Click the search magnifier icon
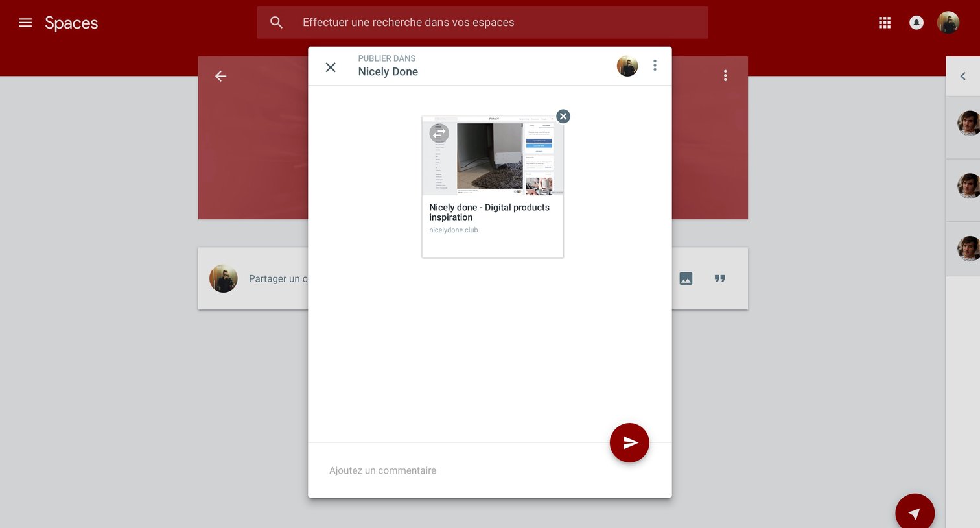The width and height of the screenshot is (980, 528). coord(277,23)
